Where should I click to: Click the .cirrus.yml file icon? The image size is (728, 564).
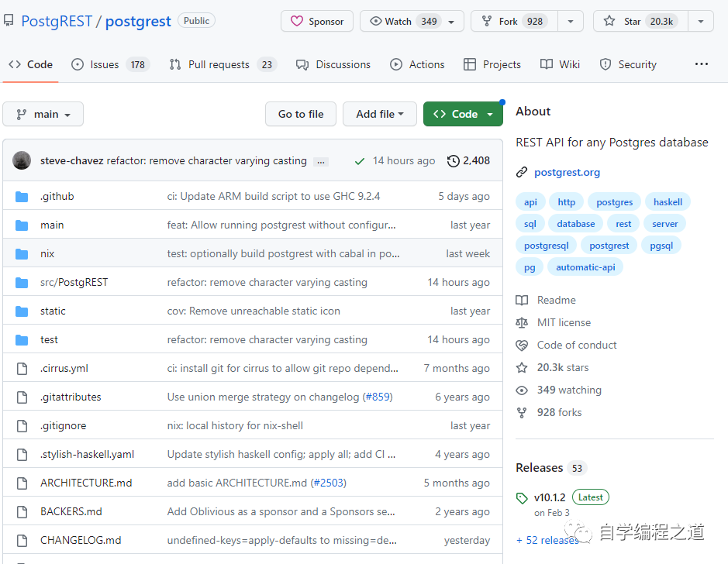coord(22,369)
